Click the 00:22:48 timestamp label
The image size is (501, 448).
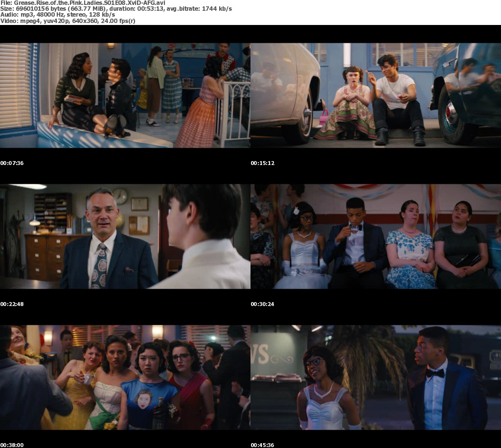[12, 304]
